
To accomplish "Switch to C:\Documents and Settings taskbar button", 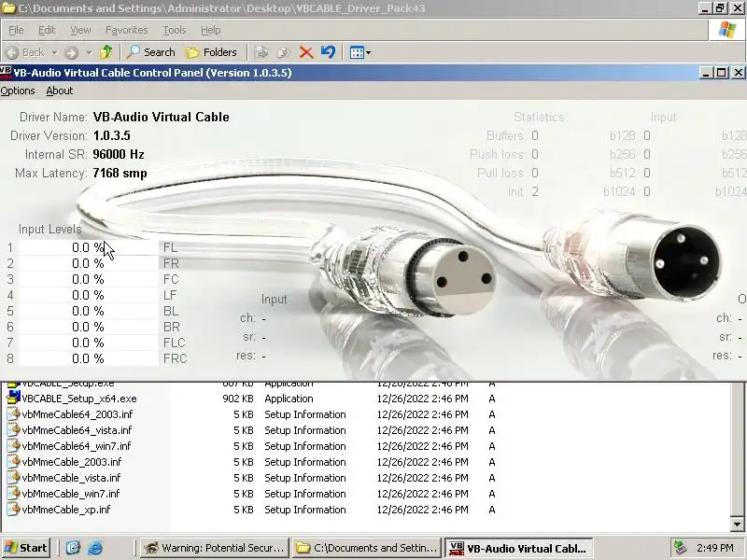I will click(367, 548).
